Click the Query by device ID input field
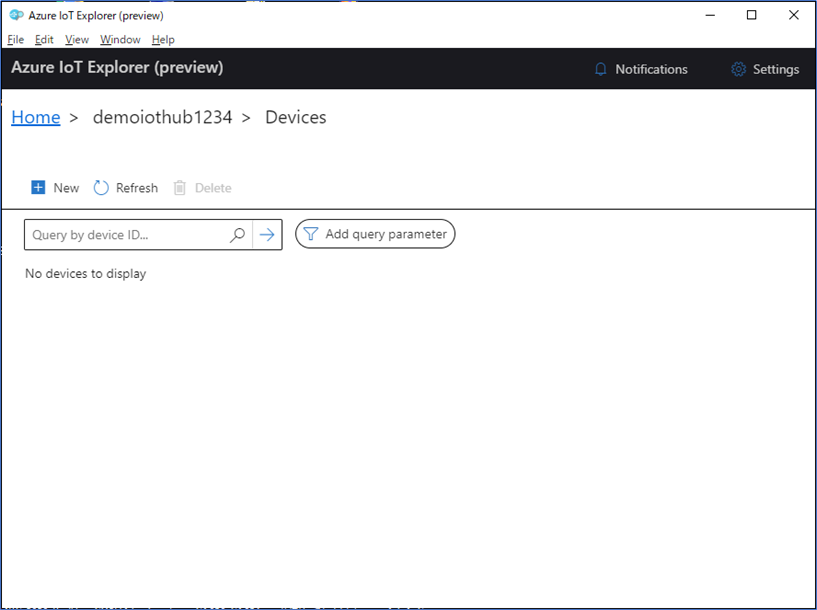Image resolution: width=817 pixels, height=610 pixels. coord(120,234)
